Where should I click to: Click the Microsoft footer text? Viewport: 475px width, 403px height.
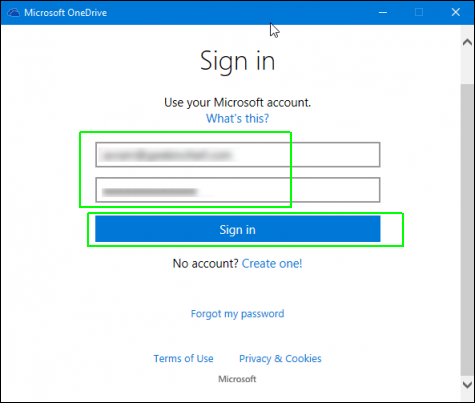coord(237,379)
